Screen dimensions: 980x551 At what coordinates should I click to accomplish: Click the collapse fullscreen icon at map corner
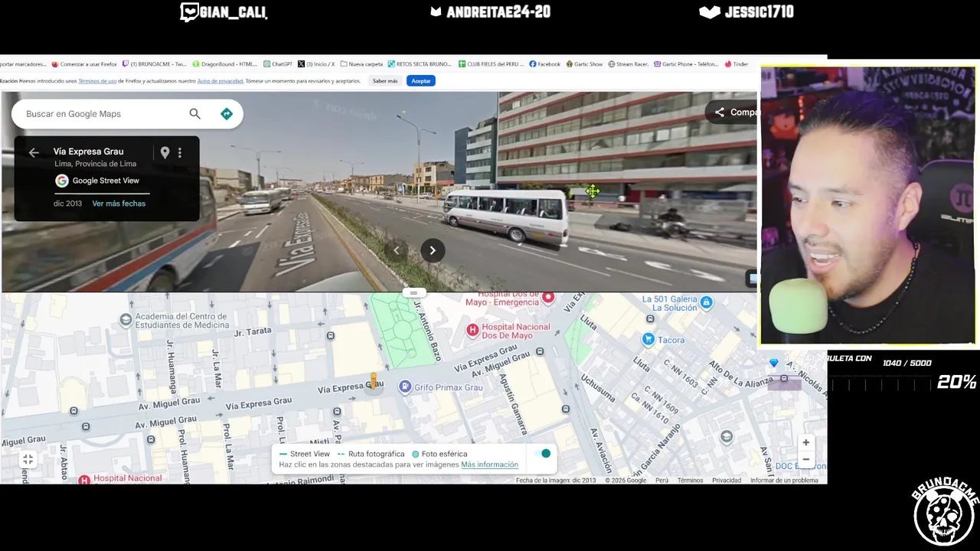click(28, 459)
